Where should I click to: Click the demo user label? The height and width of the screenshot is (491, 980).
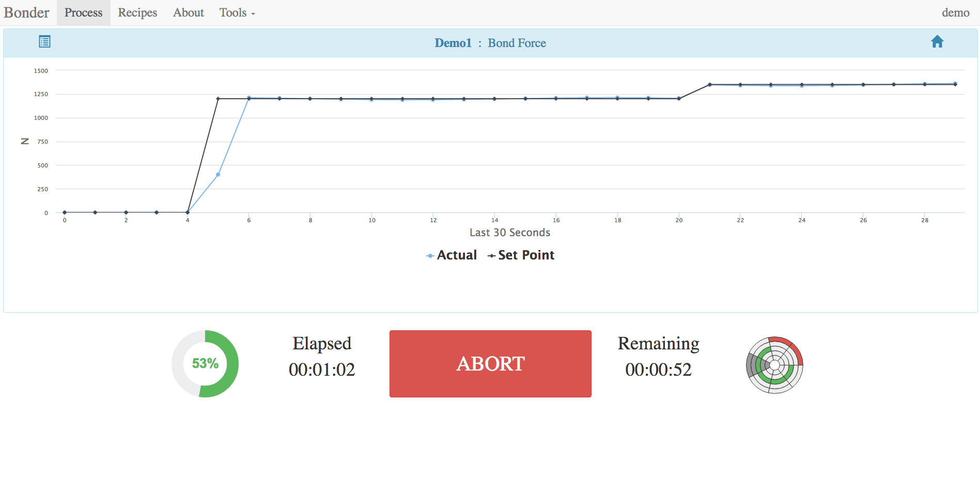[x=955, y=12]
